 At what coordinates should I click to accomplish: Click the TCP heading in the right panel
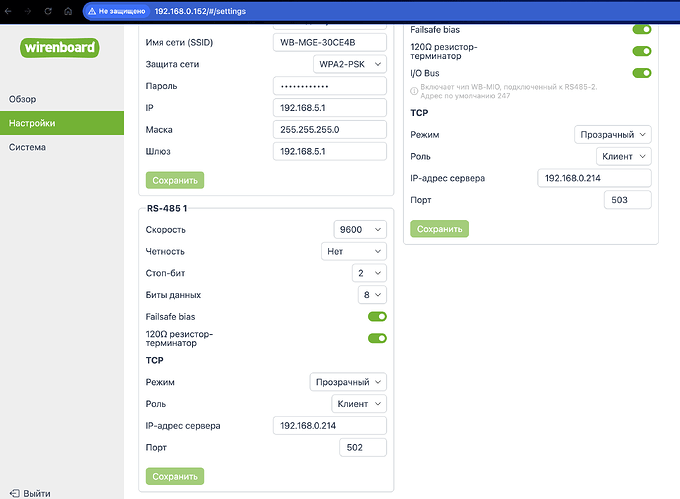point(419,113)
